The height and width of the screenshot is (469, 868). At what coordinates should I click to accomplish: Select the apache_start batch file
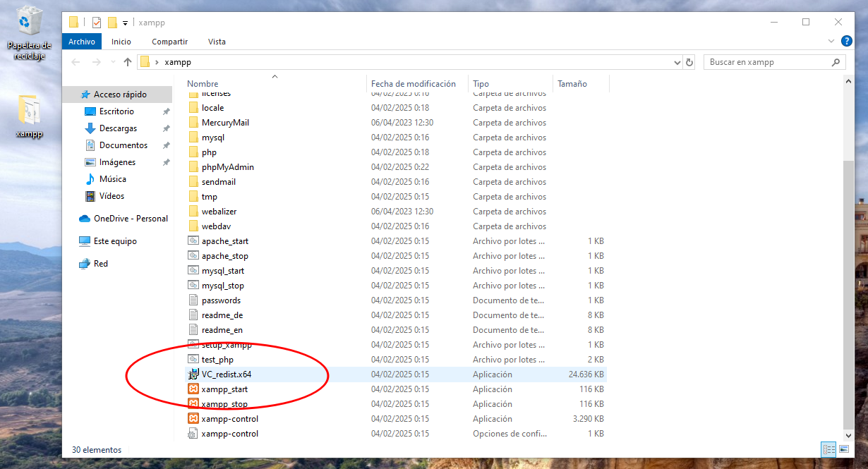click(x=224, y=241)
